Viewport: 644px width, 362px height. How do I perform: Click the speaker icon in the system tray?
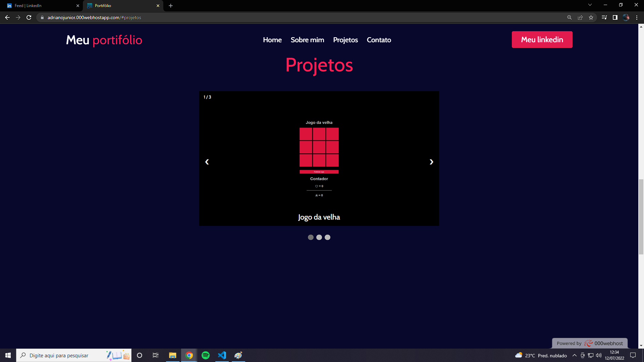coord(599,355)
